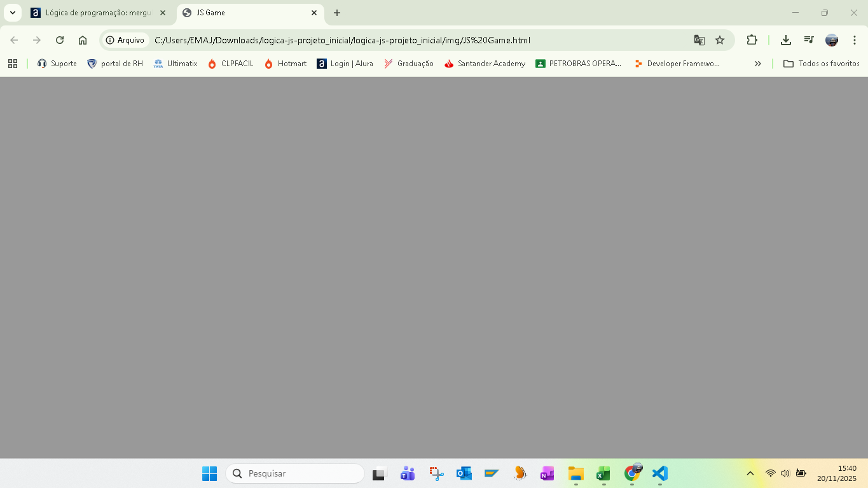The width and height of the screenshot is (868, 488).
Task: Open the Snipping Tool taskbar icon
Action: (x=436, y=473)
